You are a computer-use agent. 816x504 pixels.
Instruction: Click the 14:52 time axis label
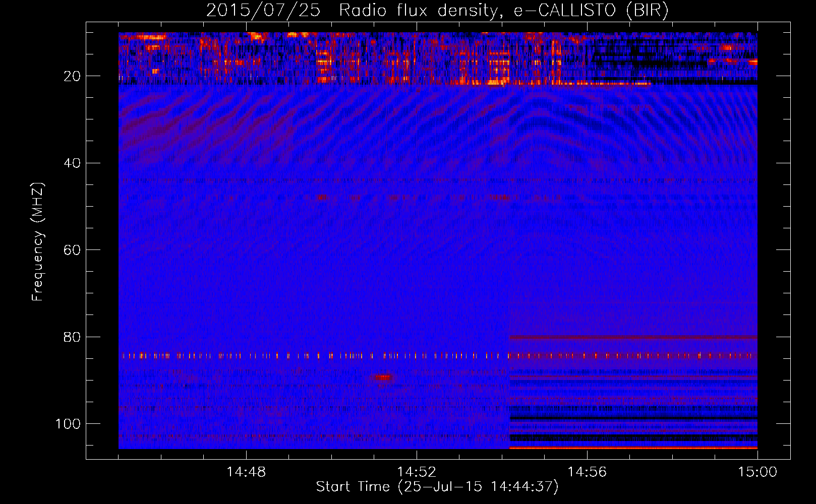pyautogui.click(x=417, y=472)
